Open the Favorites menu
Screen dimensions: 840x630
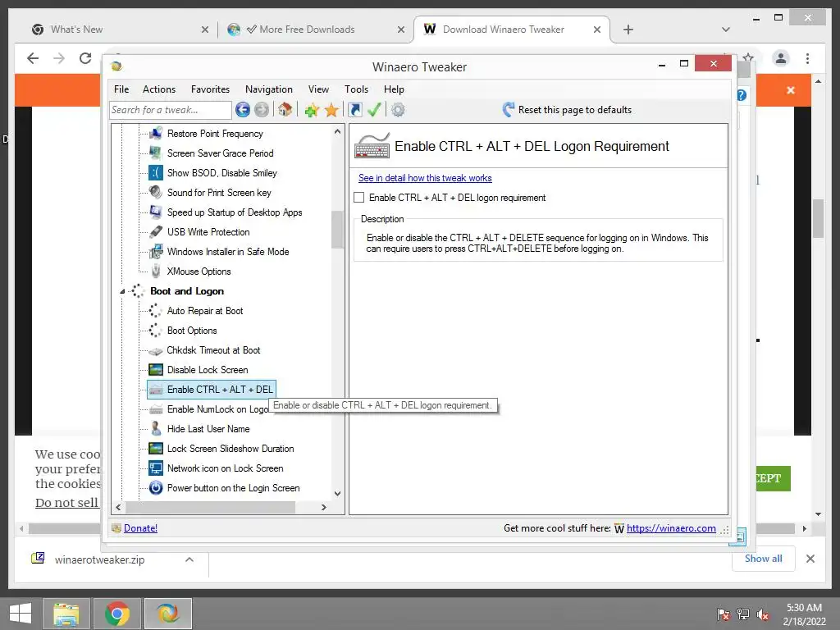click(x=210, y=89)
